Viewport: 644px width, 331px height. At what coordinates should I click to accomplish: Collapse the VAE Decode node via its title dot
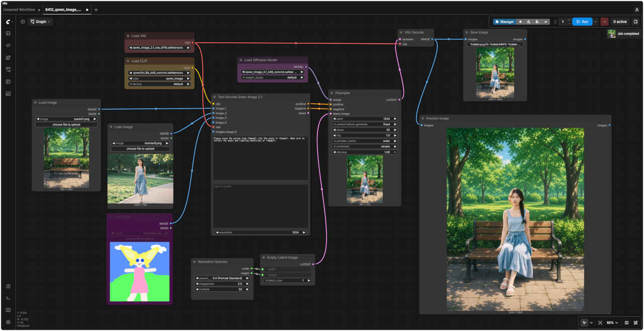(x=401, y=32)
